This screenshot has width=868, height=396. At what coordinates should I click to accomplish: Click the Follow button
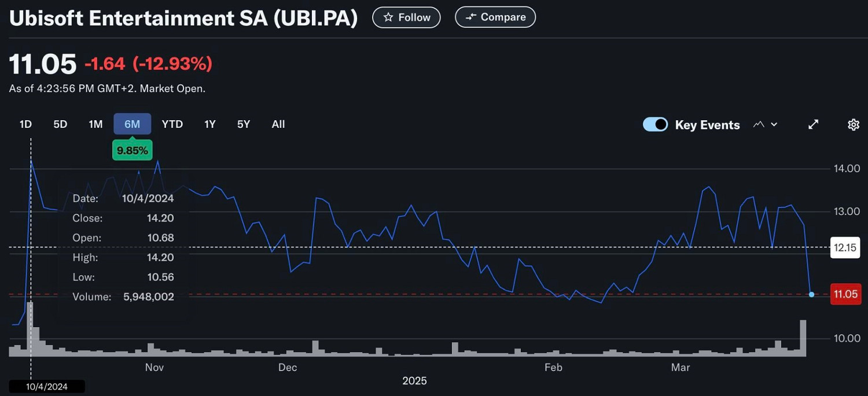coord(406,17)
